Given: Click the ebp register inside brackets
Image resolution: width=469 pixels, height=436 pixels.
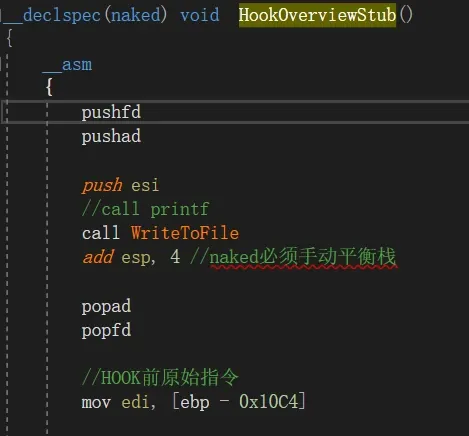Looking at the screenshot, I should pyautogui.click(x=195, y=403).
